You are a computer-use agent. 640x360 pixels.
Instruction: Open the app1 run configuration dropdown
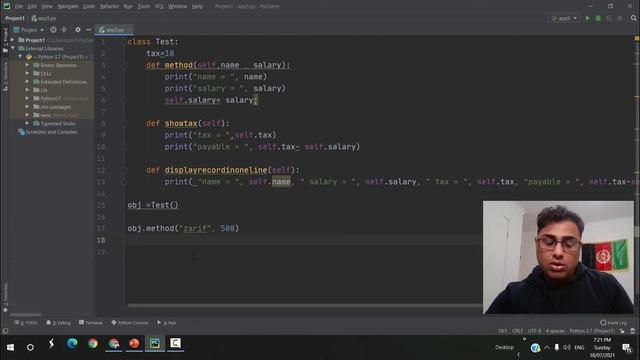pyautogui.click(x=564, y=18)
